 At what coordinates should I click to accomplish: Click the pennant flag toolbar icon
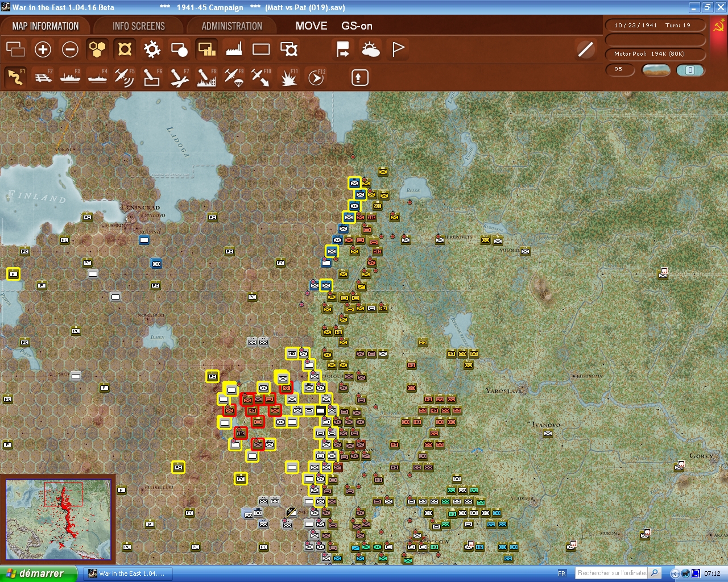tap(398, 49)
